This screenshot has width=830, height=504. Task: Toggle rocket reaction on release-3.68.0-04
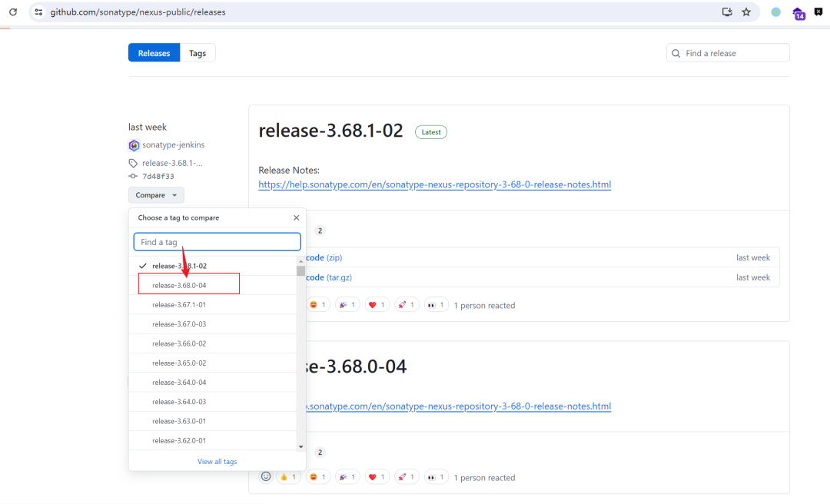click(x=407, y=477)
